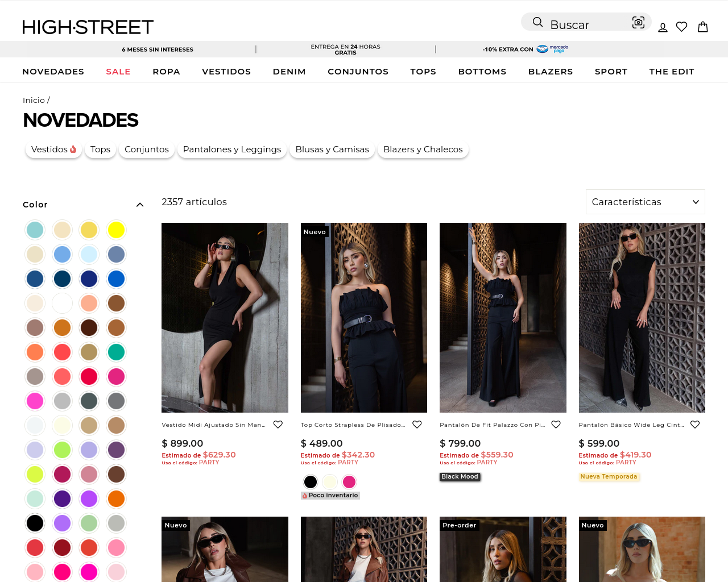
Task: Open Top Corto Strapless product image
Action: coord(364,318)
